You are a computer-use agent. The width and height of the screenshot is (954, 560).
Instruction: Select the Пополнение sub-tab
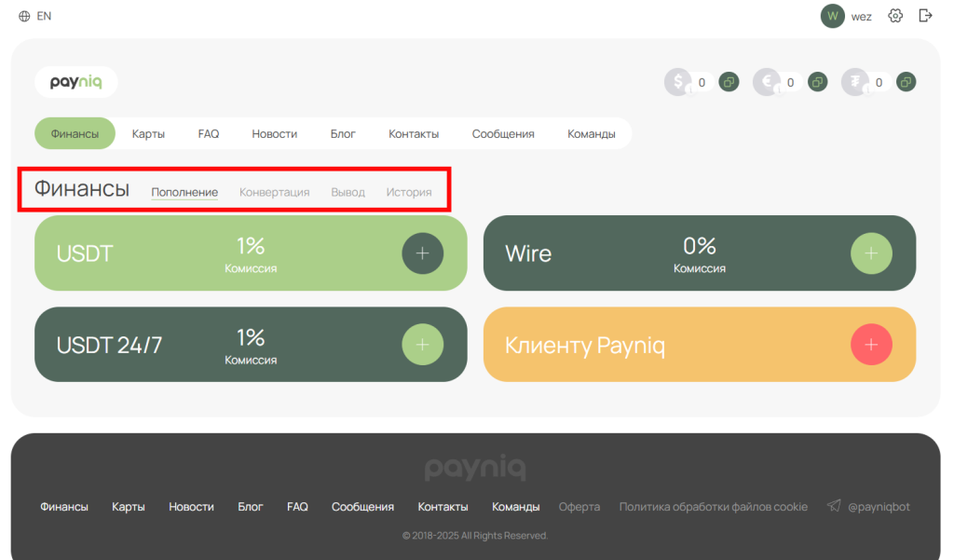(184, 192)
